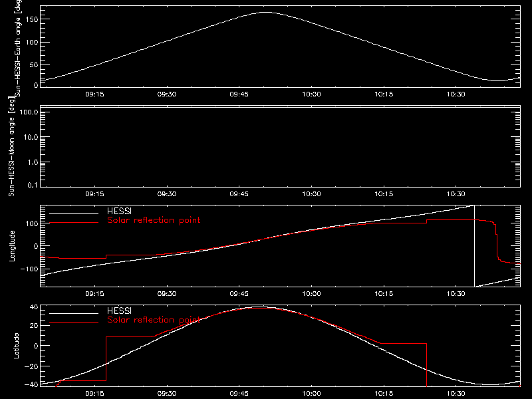The height and width of the screenshot is (399, 532).
Task: Click 10:15 time label under Latitude plot
Action: click(384, 394)
